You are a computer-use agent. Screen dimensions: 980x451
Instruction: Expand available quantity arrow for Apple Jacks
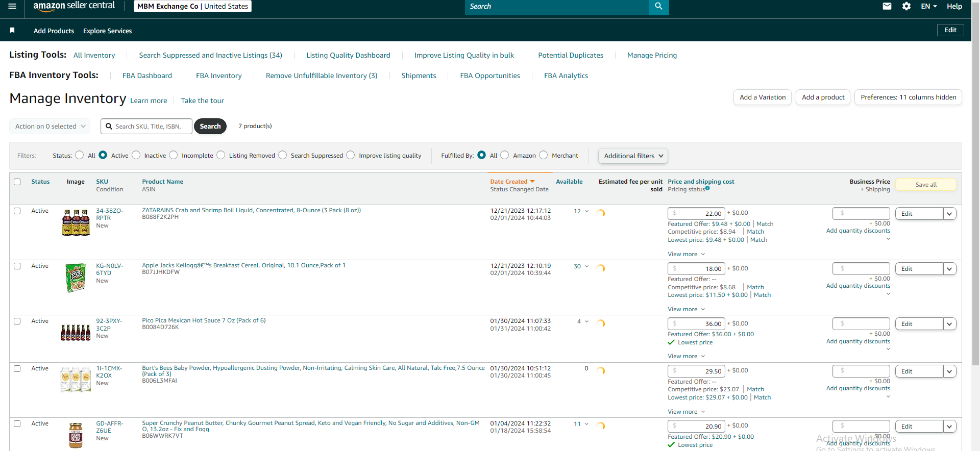coord(586,266)
